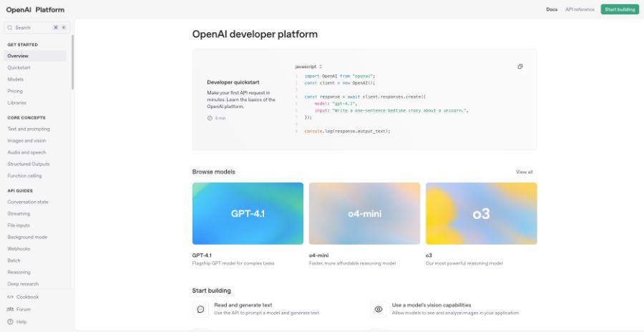Focus the Search input field
The height and width of the screenshot is (332, 644).
(x=37, y=27)
